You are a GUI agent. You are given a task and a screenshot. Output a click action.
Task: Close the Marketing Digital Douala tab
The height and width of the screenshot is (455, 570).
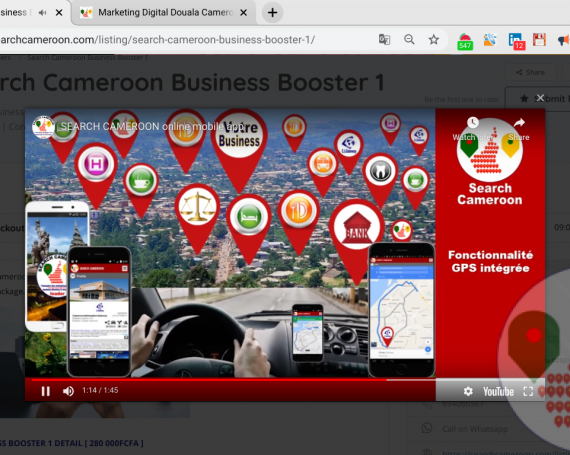(244, 13)
